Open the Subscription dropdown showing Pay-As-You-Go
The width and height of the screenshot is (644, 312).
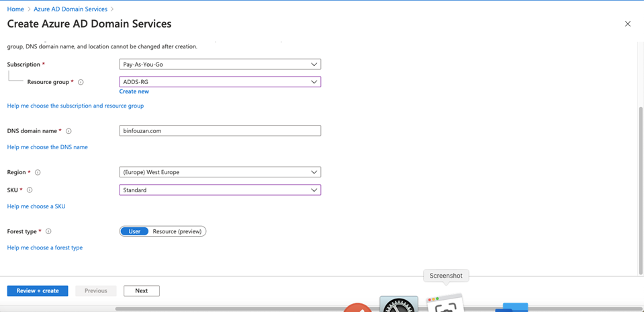(220, 65)
